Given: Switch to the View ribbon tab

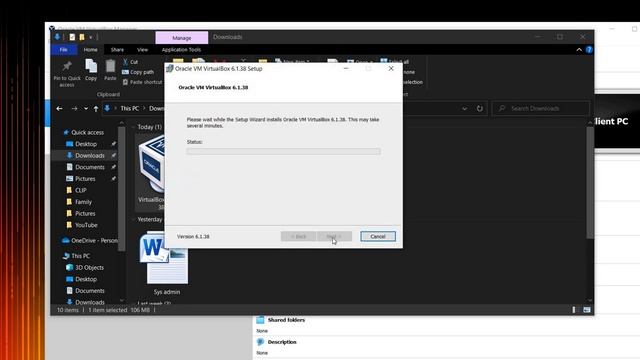Looking at the screenshot, I should tap(142, 49).
